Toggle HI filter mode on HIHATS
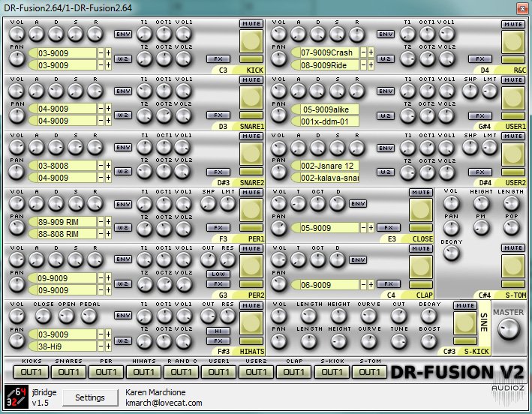The height and width of the screenshot is (414, 532). point(218,331)
